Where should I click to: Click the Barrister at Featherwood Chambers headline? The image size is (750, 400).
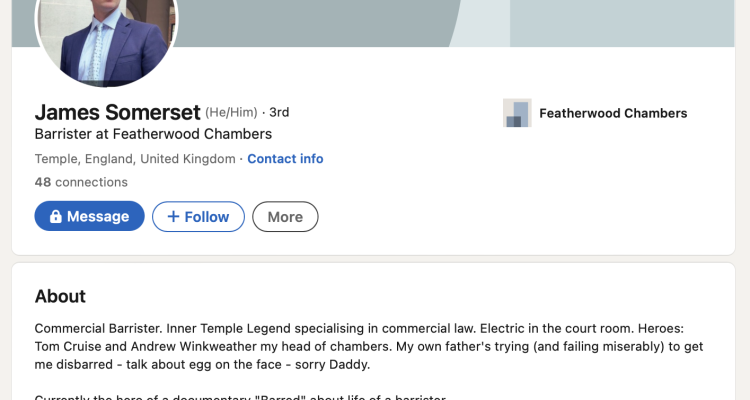point(153,134)
